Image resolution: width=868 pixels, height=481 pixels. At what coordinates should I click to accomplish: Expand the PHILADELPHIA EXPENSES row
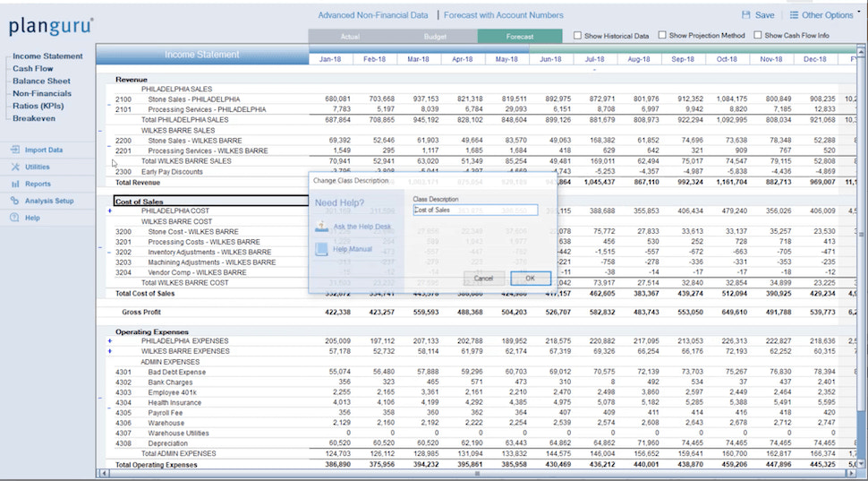[109, 341]
